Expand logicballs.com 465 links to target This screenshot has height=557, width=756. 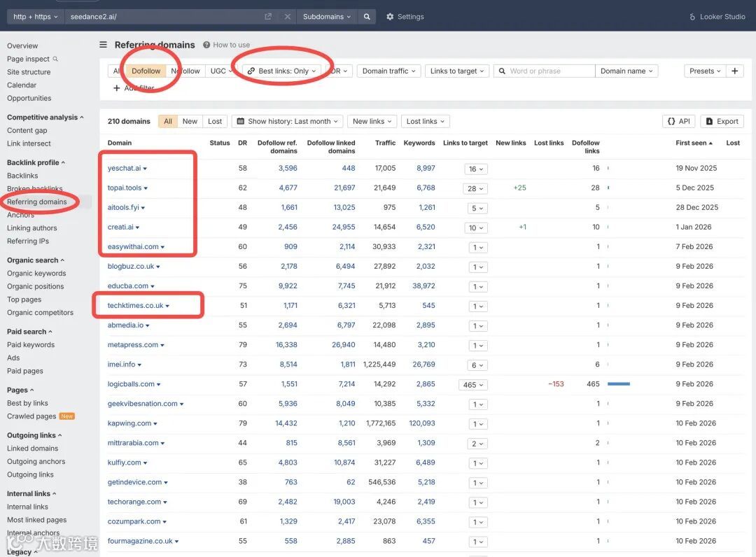[472, 384]
